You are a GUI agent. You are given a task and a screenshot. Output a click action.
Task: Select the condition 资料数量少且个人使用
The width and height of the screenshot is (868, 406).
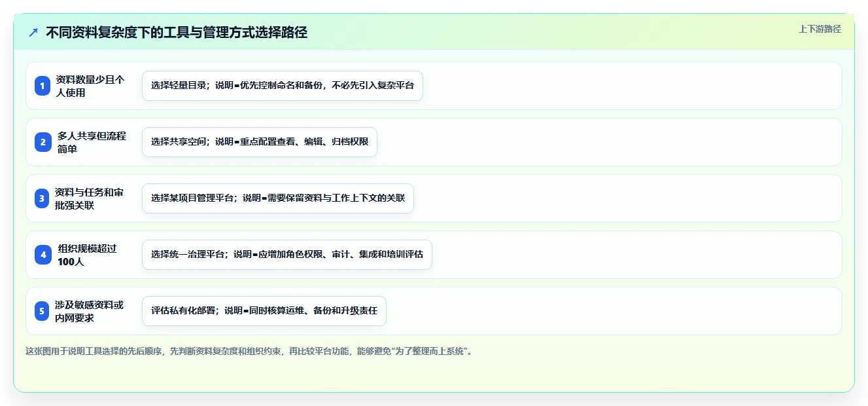pyautogui.click(x=90, y=86)
